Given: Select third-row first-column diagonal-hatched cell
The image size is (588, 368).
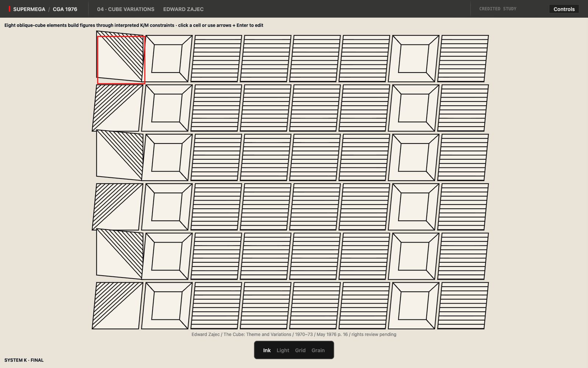Looking at the screenshot, I should [x=120, y=155].
